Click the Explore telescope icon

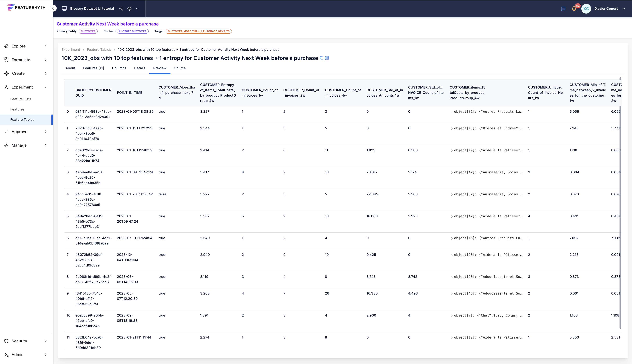pos(6,46)
